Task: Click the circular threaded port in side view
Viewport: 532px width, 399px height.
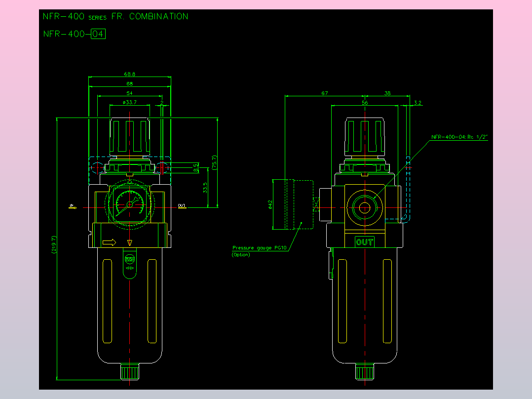Action: coord(365,208)
